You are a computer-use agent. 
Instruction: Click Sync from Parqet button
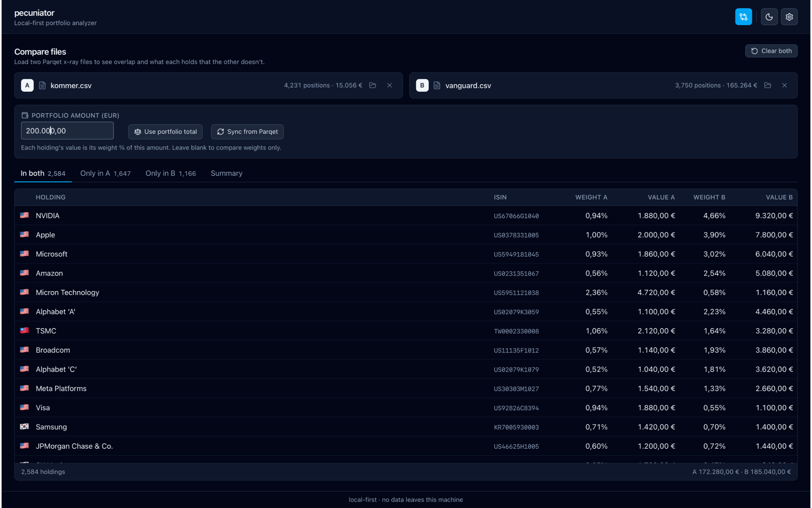coord(247,132)
